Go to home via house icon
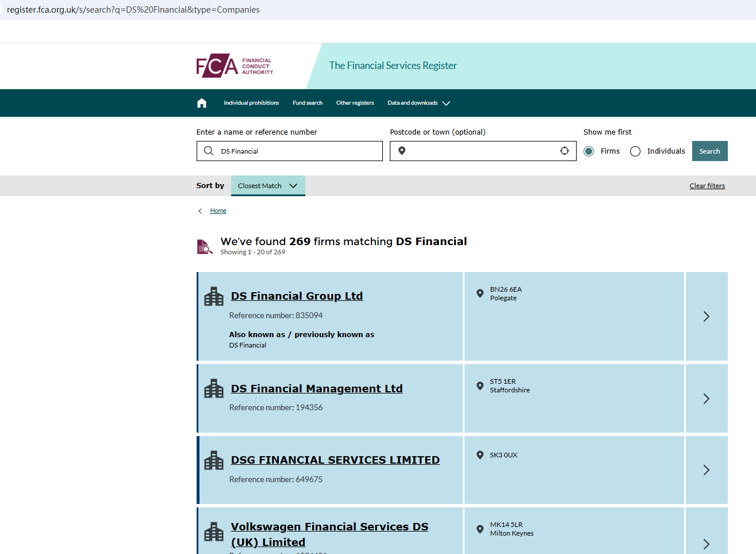The image size is (756, 554). point(202,103)
